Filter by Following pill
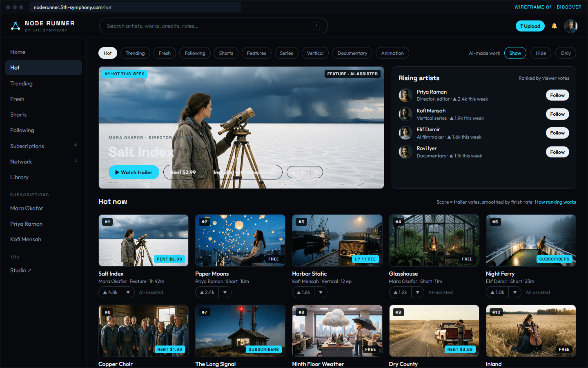588x368 pixels. pyautogui.click(x=195, y=53)
